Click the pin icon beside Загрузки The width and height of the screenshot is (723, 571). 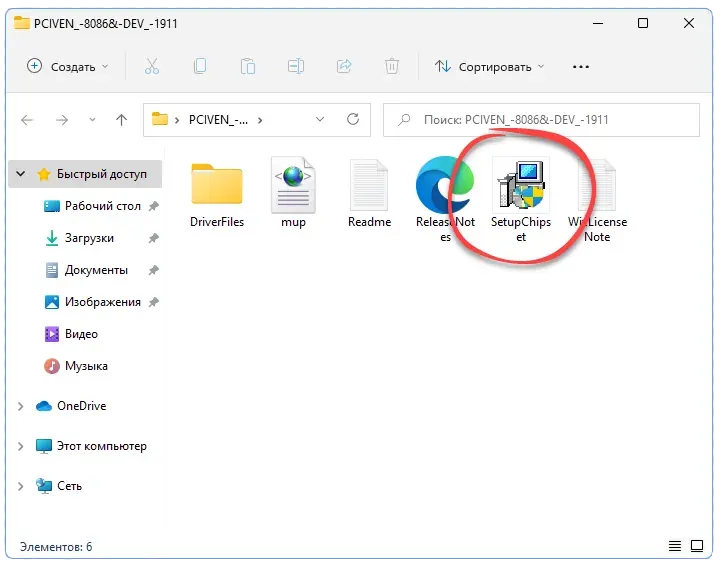click(x=154, y=238)
